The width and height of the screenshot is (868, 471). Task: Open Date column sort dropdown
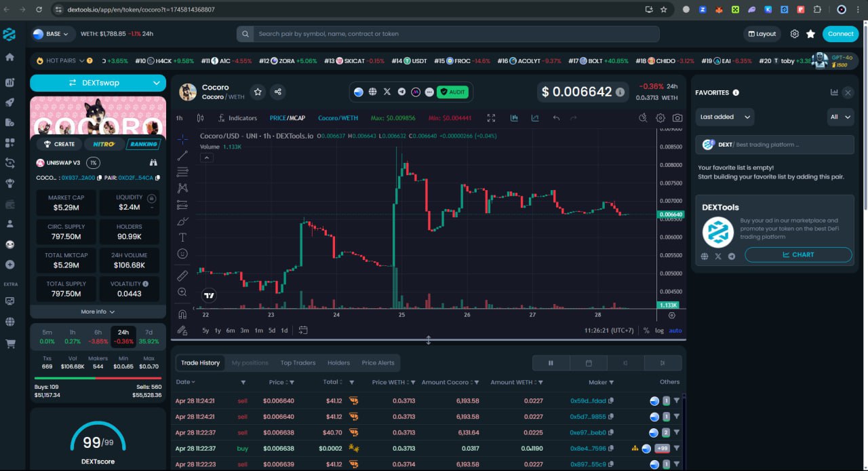(186, 382)
